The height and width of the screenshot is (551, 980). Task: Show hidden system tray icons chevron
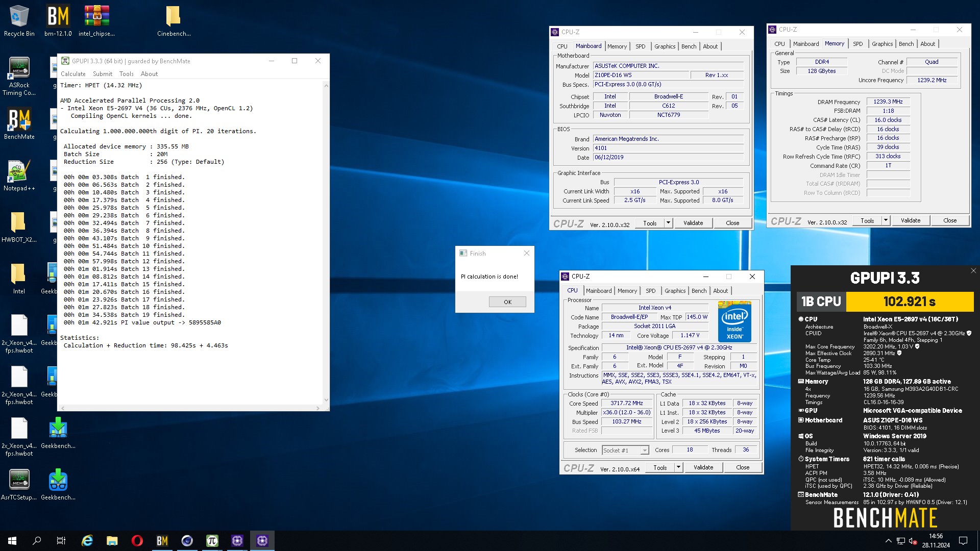tap(889, 541)
